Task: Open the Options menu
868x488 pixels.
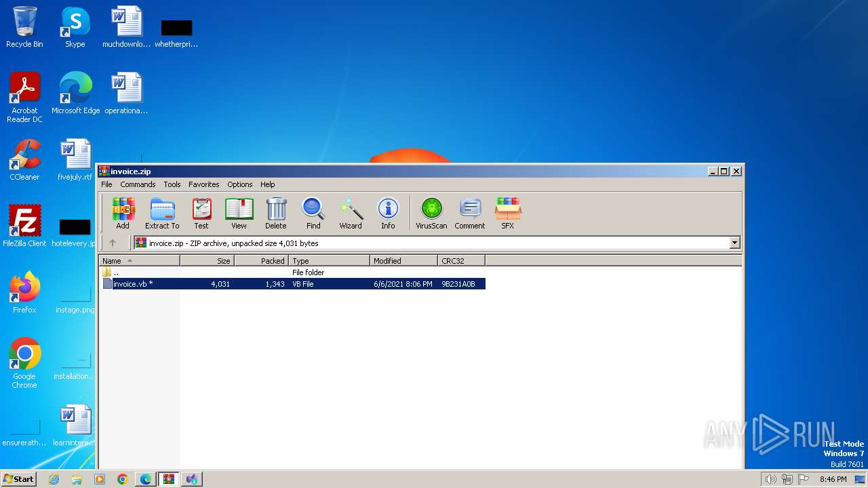Action: point(240,184)
